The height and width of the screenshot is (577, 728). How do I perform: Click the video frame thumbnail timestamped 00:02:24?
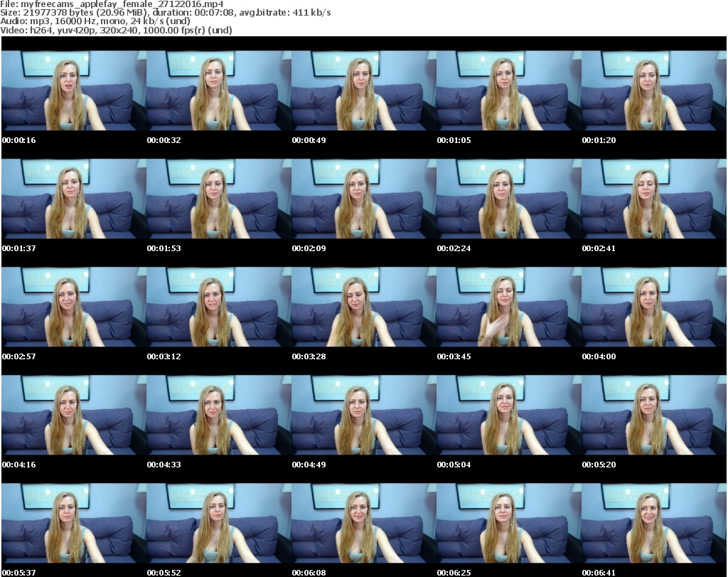coord(509,198)
